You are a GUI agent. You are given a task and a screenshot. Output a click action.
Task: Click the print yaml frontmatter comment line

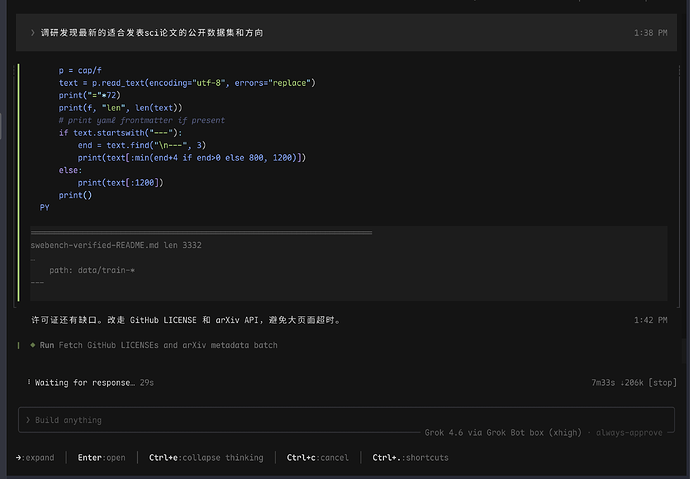pyautogui.click(x=142, y=120)
